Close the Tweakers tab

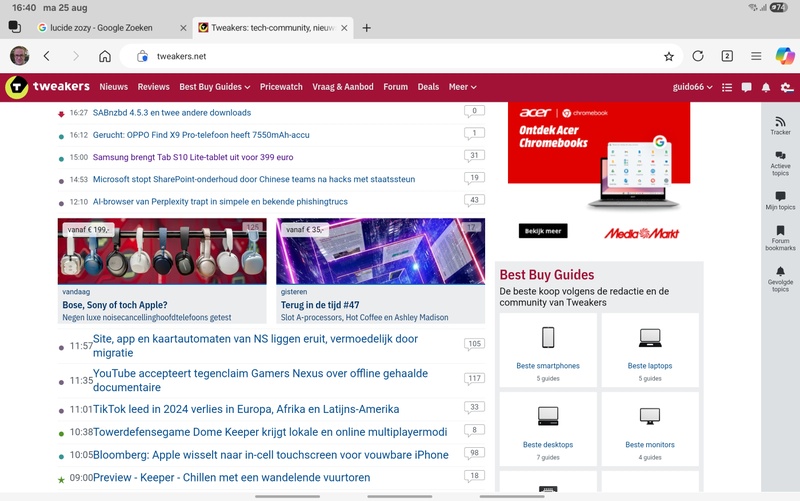click(344, 28)
